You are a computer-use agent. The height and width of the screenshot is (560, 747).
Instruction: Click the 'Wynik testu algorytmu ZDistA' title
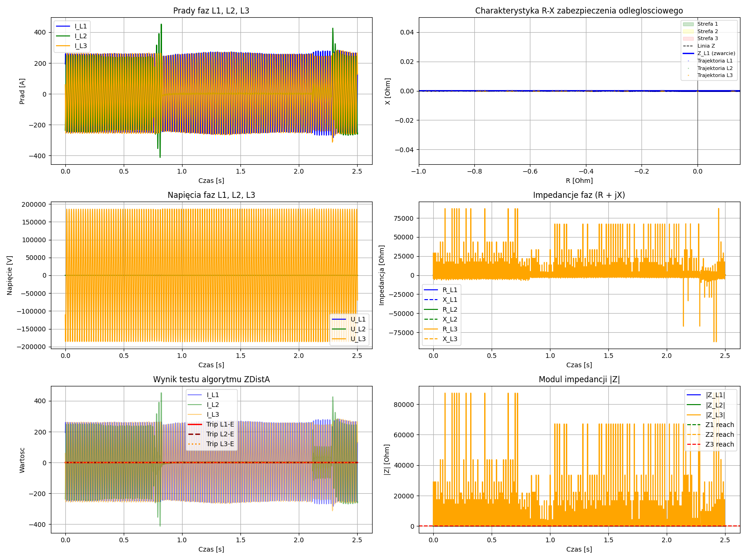pos(211,379)
